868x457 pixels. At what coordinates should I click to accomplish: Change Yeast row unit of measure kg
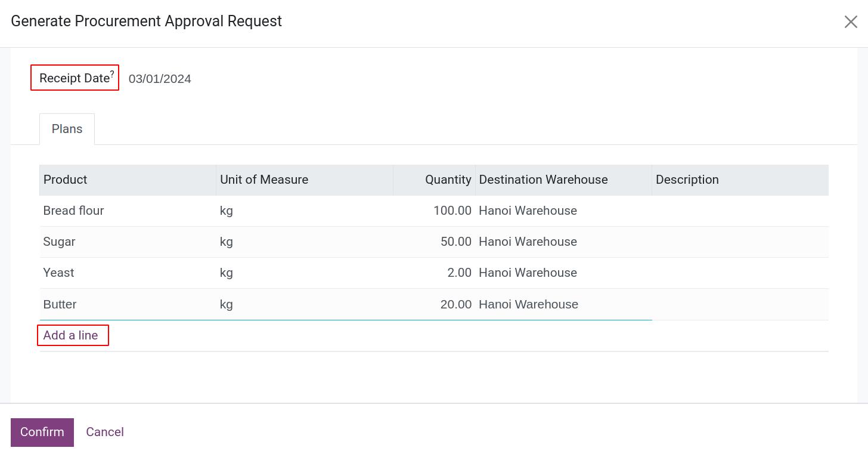pos(227,273)
